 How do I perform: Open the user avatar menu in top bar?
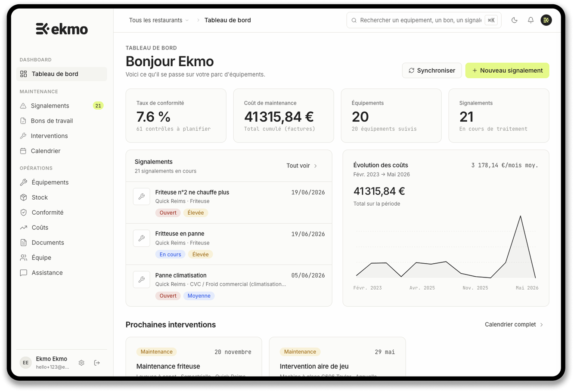[546, 20]
